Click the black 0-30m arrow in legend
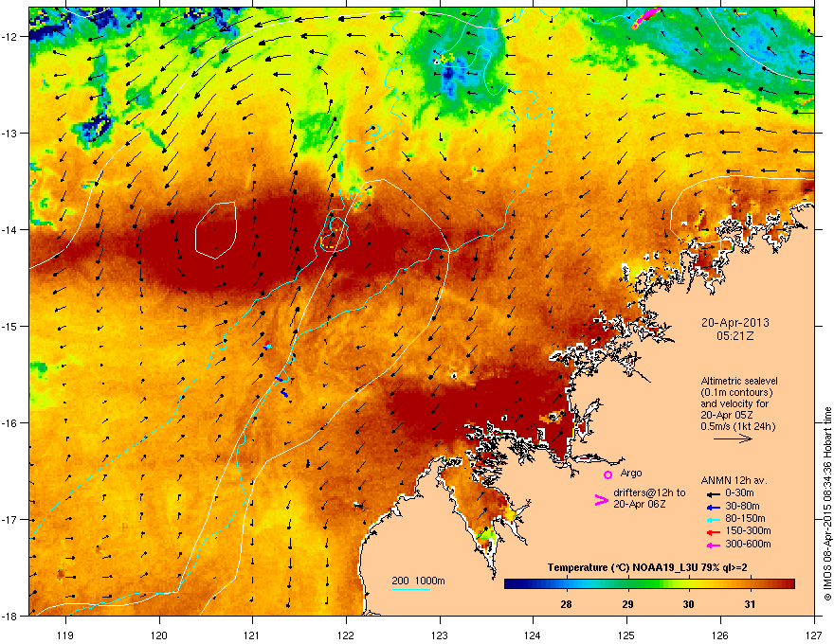Viewport: 834px width, 644px height. (713, 494)
